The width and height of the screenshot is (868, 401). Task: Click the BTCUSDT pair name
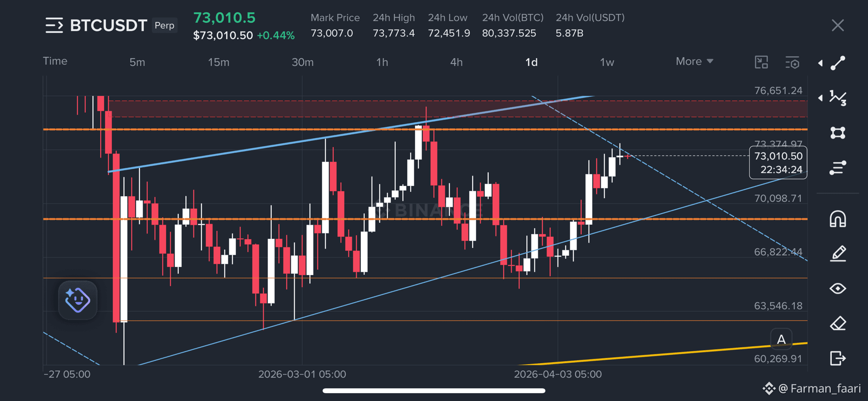pos(108,25)
